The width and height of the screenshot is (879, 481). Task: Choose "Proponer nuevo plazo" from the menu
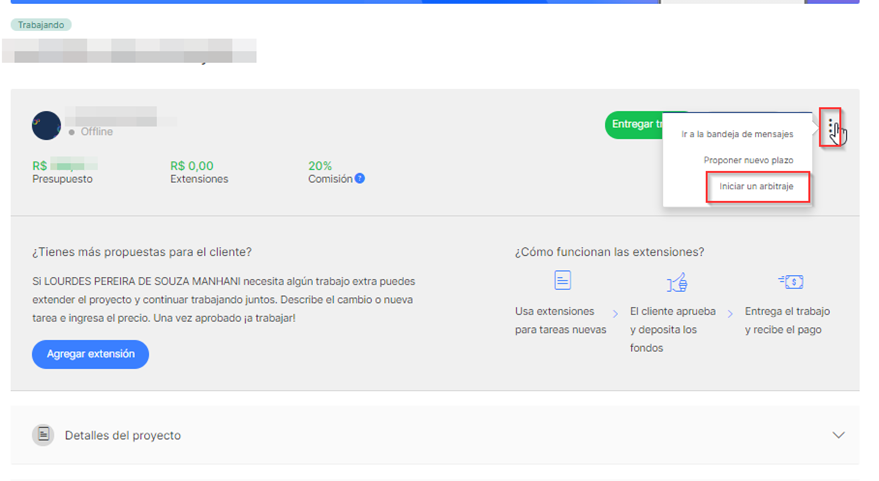coord(748,160)
